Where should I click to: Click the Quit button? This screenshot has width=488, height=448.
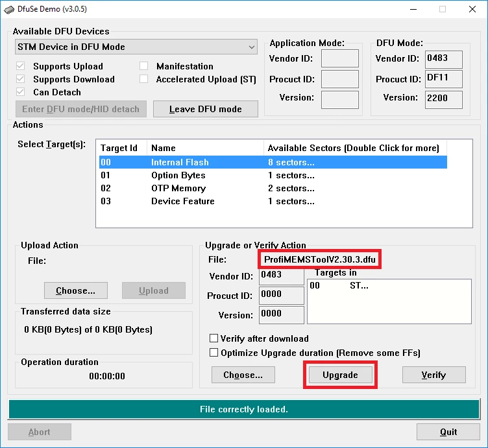(x=448, y=432)
